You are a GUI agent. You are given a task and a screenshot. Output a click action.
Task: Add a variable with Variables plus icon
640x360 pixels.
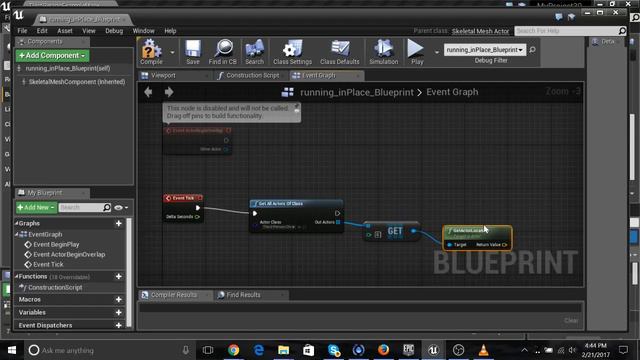click(x=119, y=312)
